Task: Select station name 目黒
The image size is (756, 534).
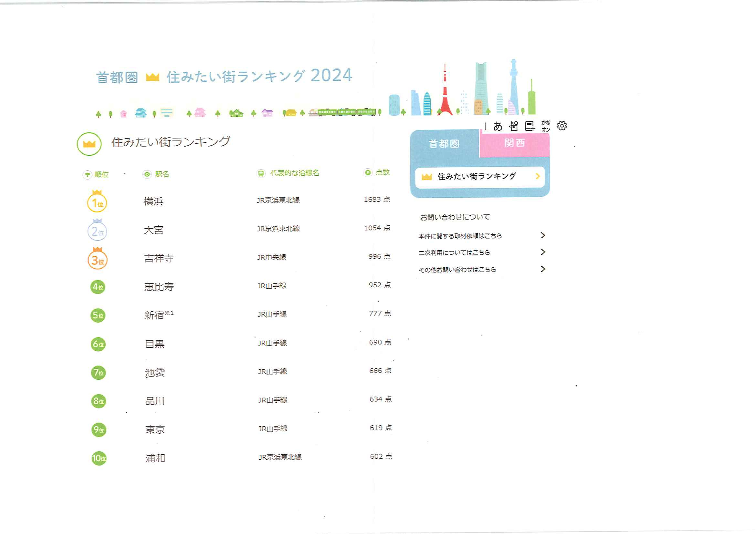Action: (x=155, y=344)
